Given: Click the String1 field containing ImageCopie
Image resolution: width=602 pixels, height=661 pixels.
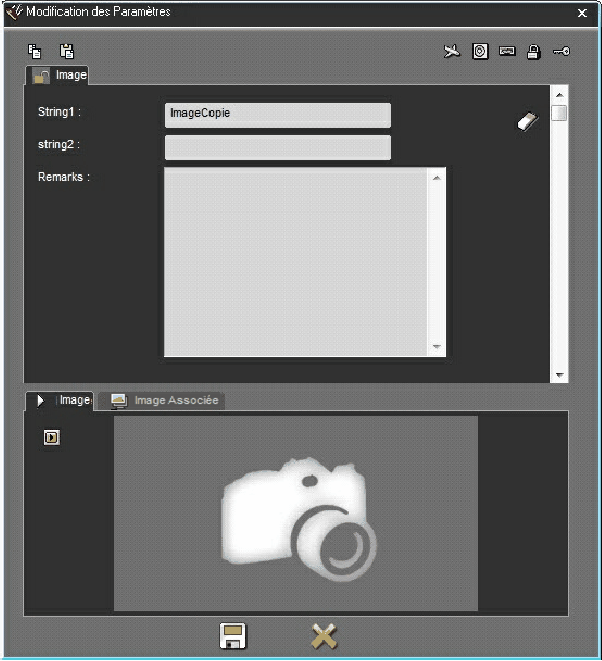Looking at the screenshot, I should pos(277,114).
